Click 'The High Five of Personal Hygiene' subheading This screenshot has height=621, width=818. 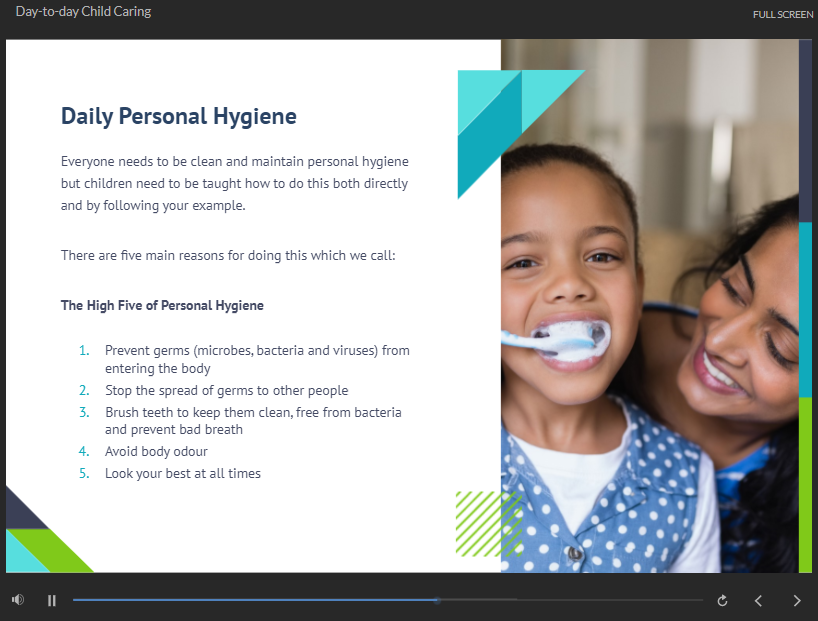(162, 305)
